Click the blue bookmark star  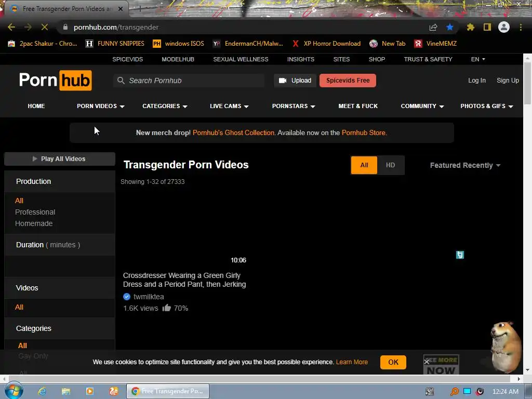[x=450, y=27]
